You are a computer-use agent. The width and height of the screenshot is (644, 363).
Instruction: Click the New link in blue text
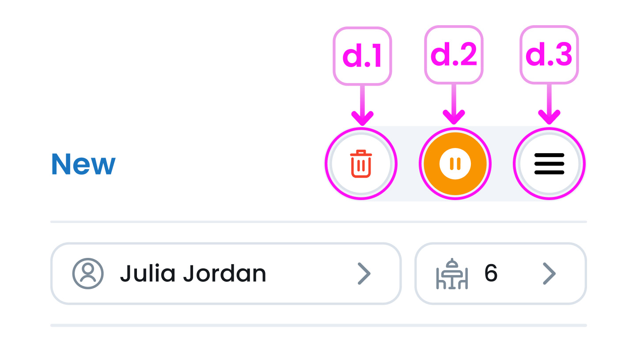(x=82, y=164)
